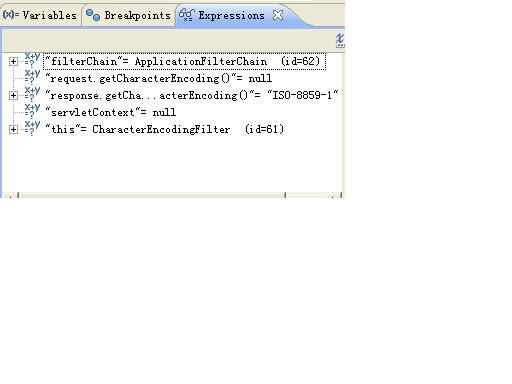Switch to the Variables tab

click(40, 15)
